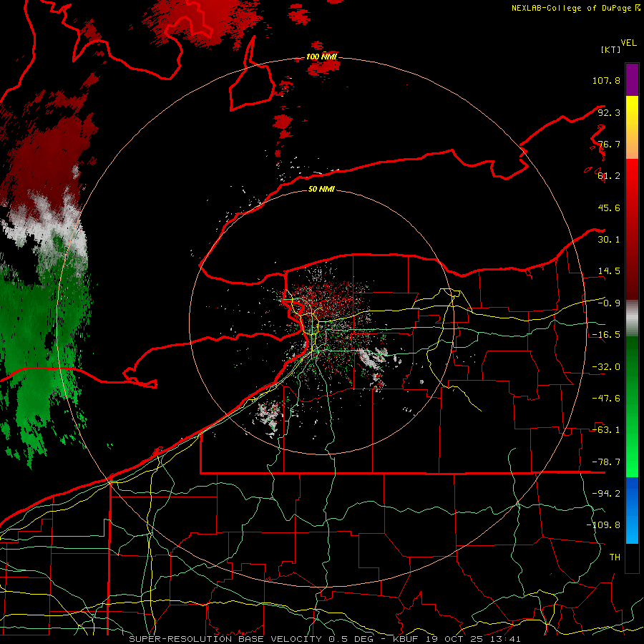Select the -78.7 legend value

(x=606, y=462)
